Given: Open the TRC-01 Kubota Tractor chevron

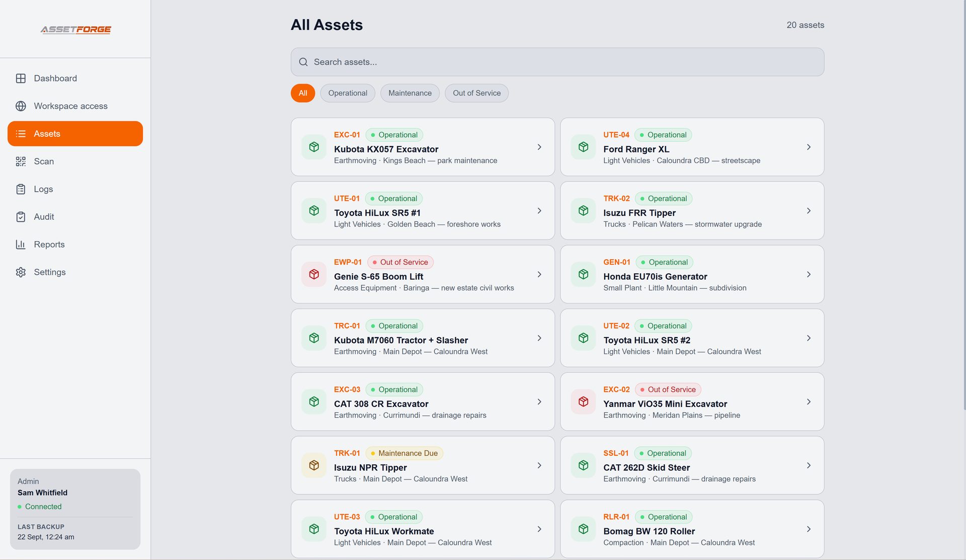Looking at the screenshot, I should coord(539,338).
